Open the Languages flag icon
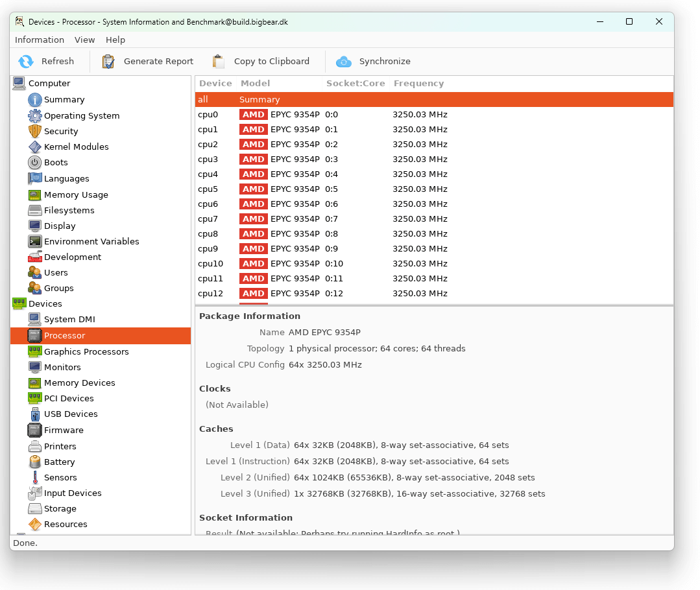Screen dimensions: 700x590 click(x=35, y=178)
